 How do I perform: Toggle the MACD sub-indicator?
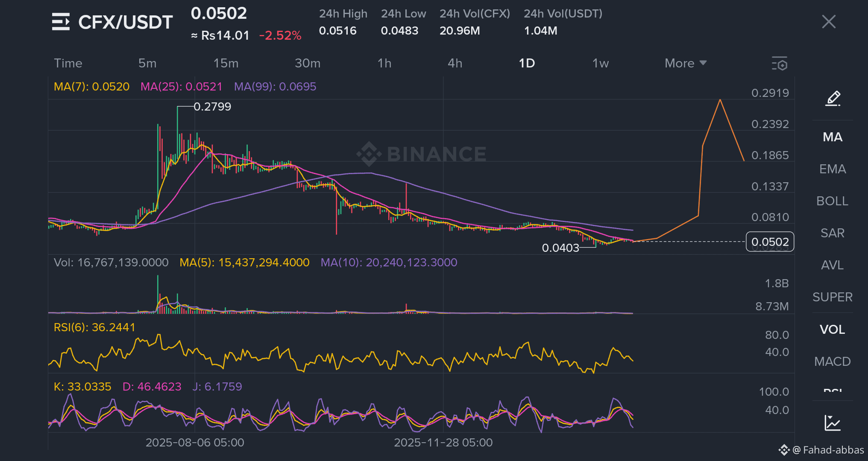click(x=833, y=362)
